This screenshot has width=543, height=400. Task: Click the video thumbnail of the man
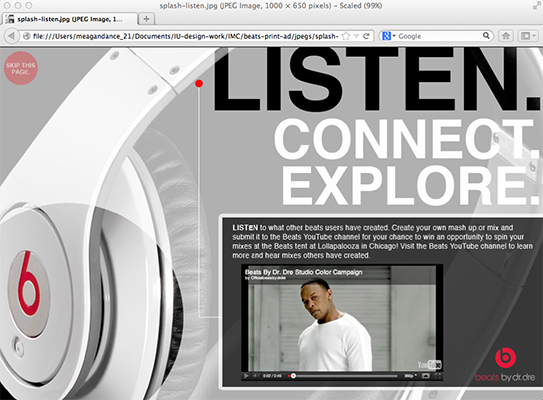coord(342,319)
